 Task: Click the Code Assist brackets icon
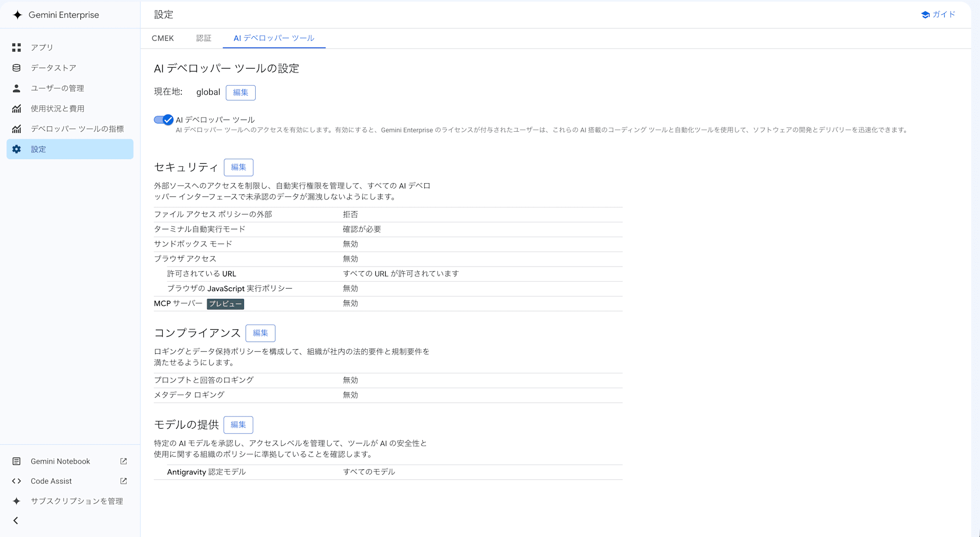tap(17, 481)
